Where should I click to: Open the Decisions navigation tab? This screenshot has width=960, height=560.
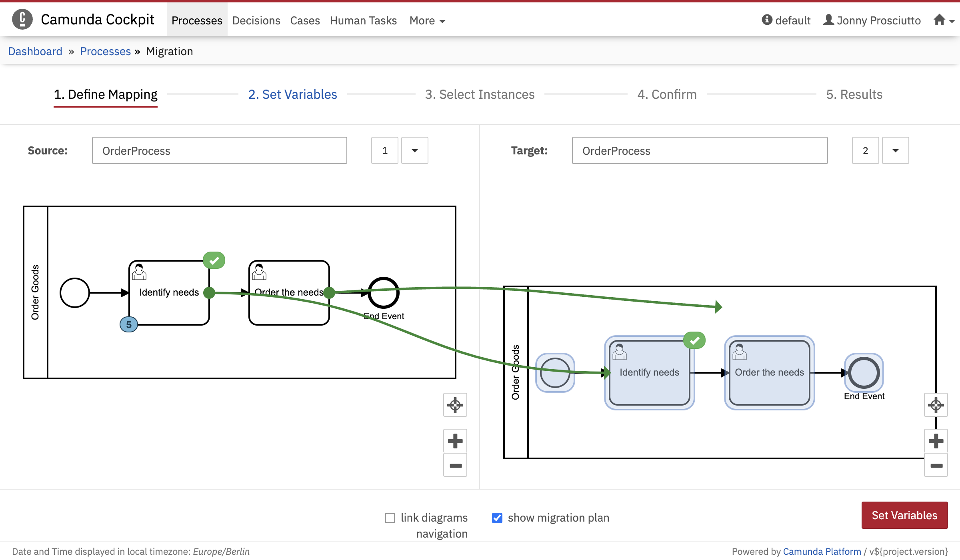(x=256, y=20)
